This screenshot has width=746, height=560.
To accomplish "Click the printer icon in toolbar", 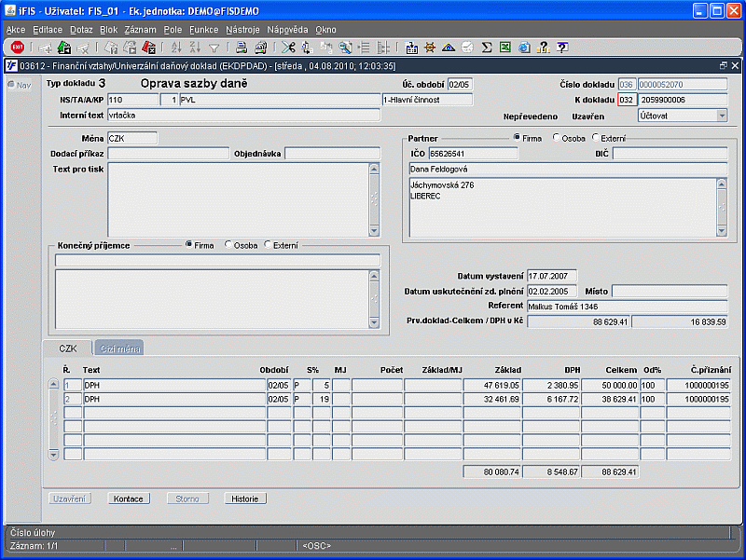I will tap(241, 48).
